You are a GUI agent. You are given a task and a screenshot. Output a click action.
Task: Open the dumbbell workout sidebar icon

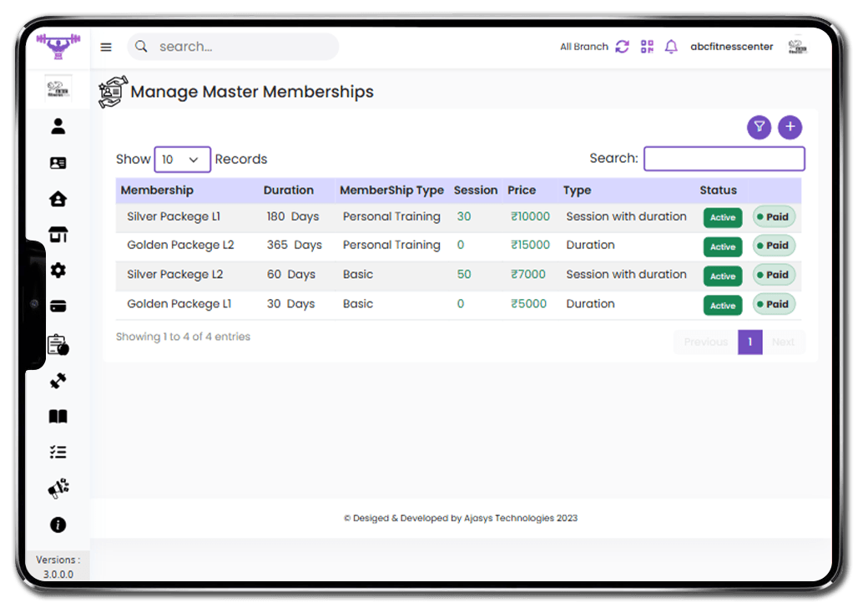[x=58, y=382]
